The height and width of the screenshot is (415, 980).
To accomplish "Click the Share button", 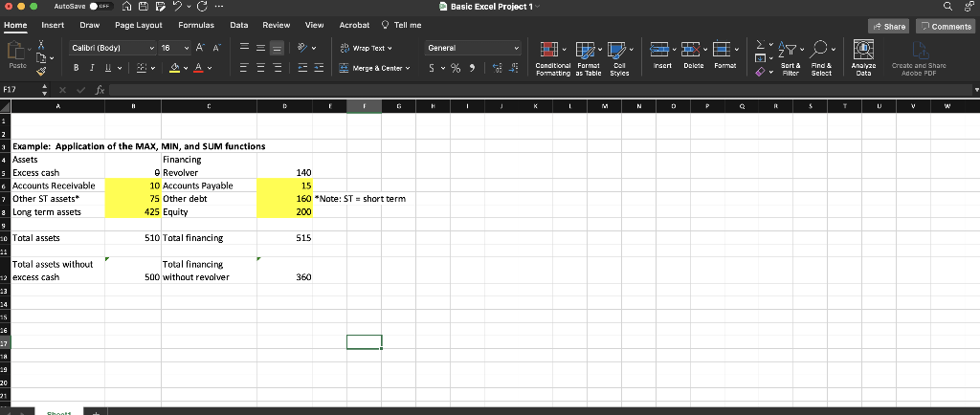I will [889, 26].
